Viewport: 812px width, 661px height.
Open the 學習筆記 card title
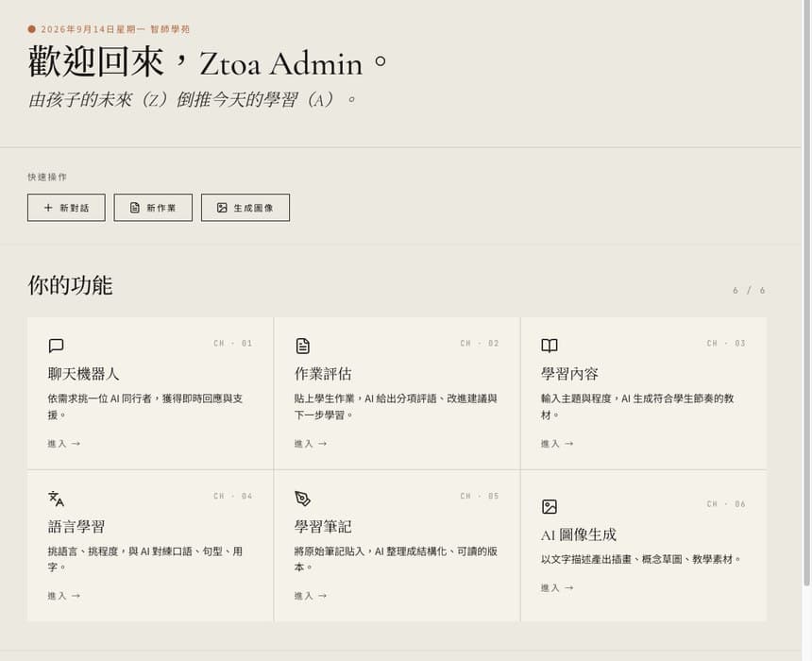coord(323,527)
